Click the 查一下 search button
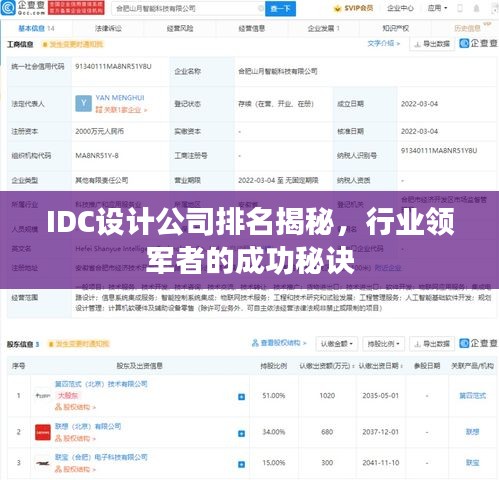499x480 pixels. coord(280,9)
